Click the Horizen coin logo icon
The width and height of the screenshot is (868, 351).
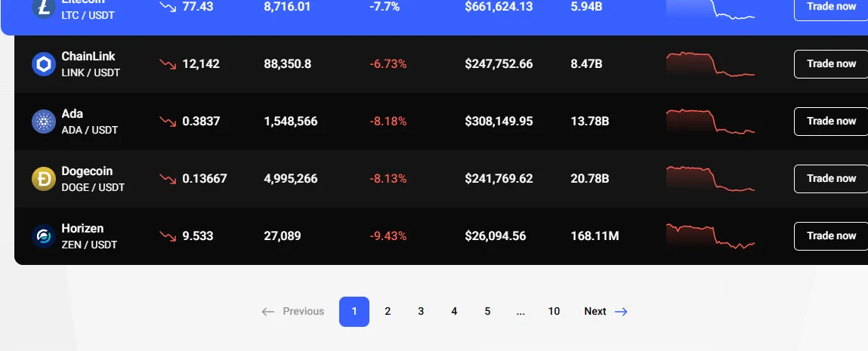pyautogui.click(x=44, y=236)
